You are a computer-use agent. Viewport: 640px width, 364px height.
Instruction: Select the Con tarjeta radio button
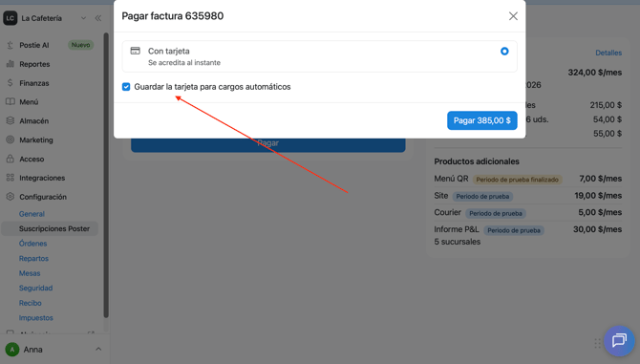point(504,51)
